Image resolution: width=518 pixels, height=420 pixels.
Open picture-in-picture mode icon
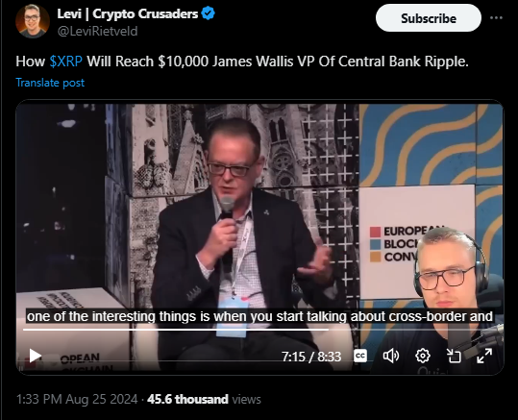pos(454,356)
